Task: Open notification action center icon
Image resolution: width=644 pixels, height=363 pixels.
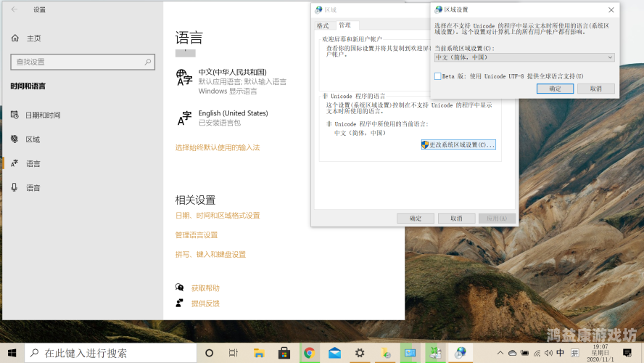Action: [627, 353]
